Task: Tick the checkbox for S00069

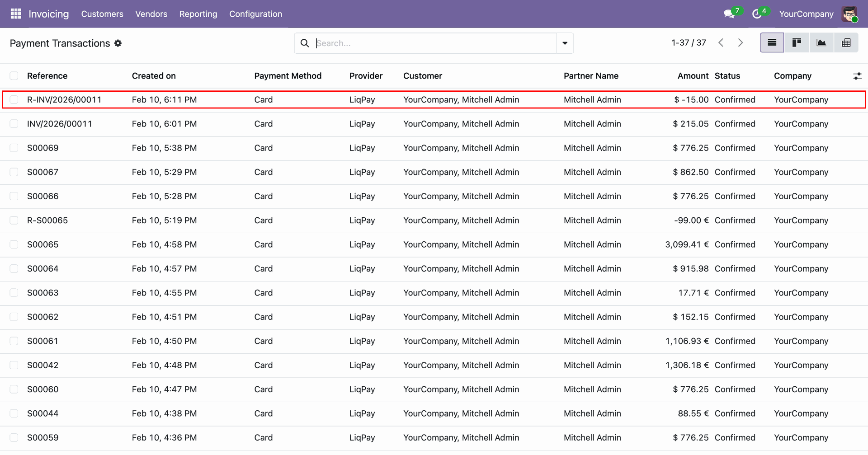Action: (14, 148)
